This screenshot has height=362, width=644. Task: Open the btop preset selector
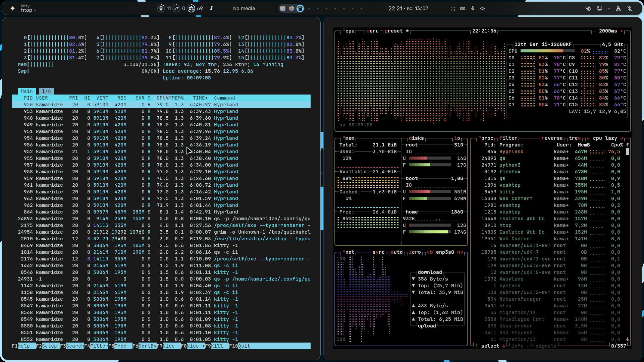[393, 31]
